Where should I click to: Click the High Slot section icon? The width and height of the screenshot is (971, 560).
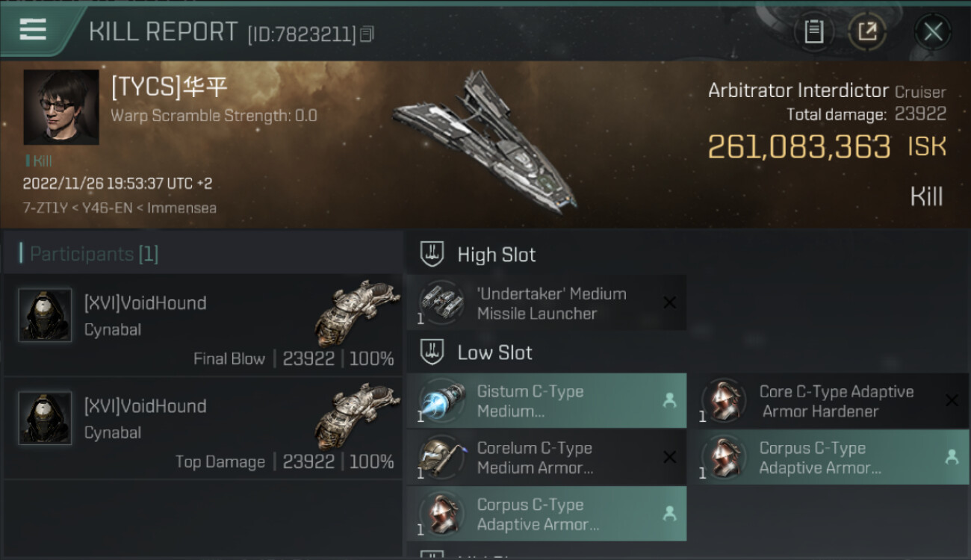click(432, 255)
